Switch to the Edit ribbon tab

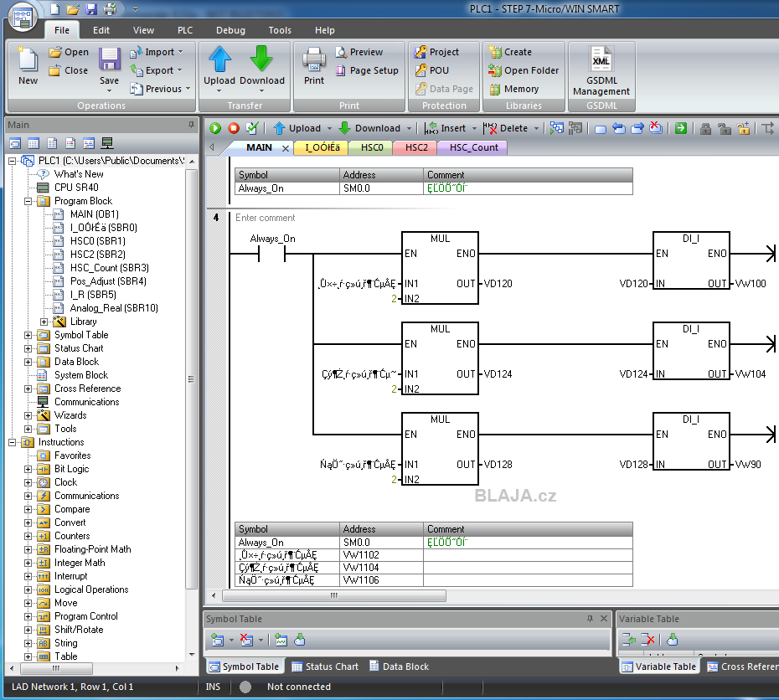click(101, 30)
